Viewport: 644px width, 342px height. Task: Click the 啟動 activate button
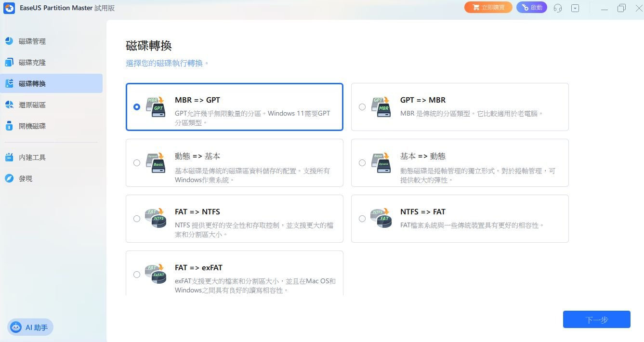(x=531, y=8)
